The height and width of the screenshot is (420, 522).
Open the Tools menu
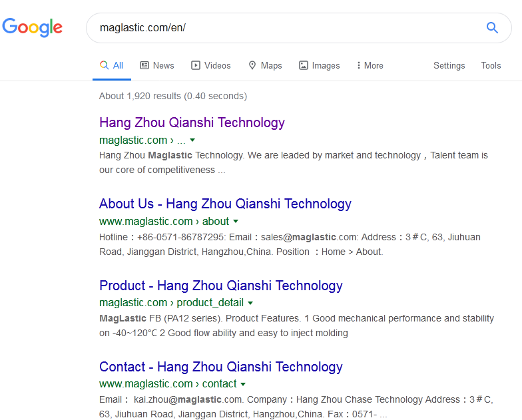pyautogui.click(x=491, y=65)
